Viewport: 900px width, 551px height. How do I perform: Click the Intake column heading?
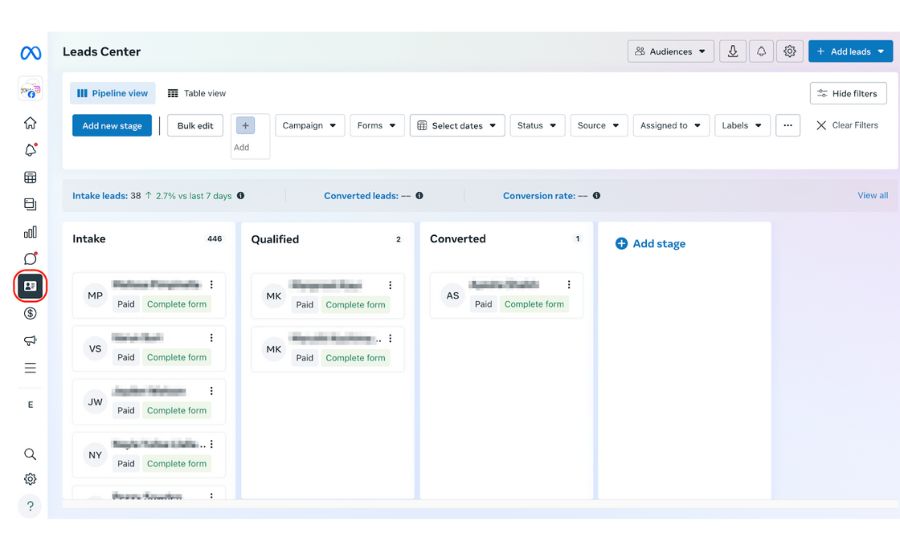(x=89, y=239)
